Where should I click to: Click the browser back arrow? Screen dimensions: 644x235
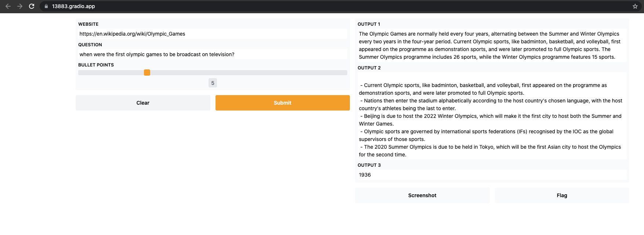coord(8,6)
